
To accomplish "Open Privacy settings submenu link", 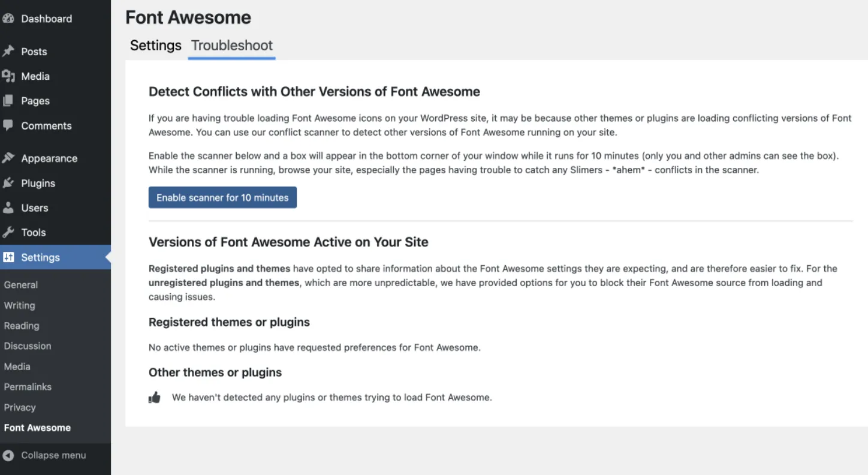I will click(20, 407).
